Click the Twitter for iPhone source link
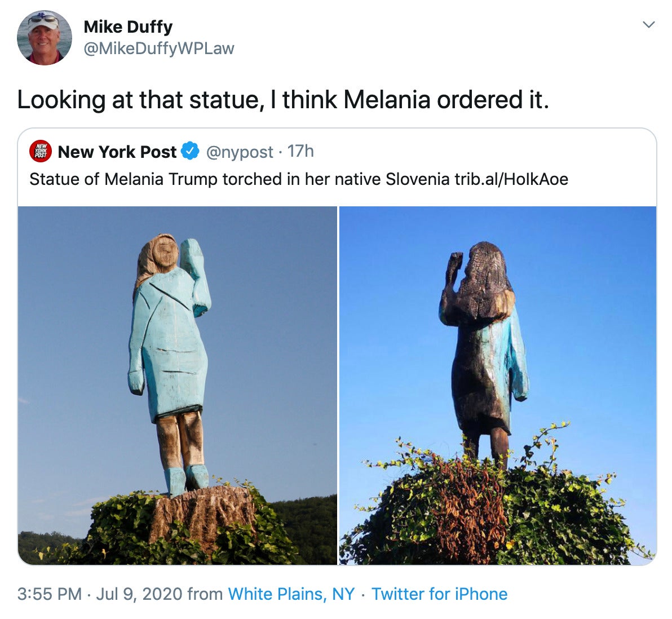Viewport: 672px width, 619px height. (x=439, y=594)
